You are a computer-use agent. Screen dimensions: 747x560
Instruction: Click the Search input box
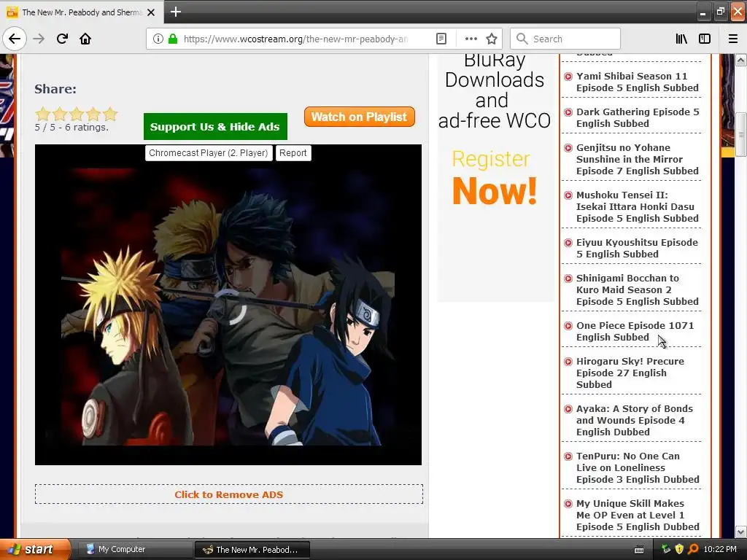(565, 39)
